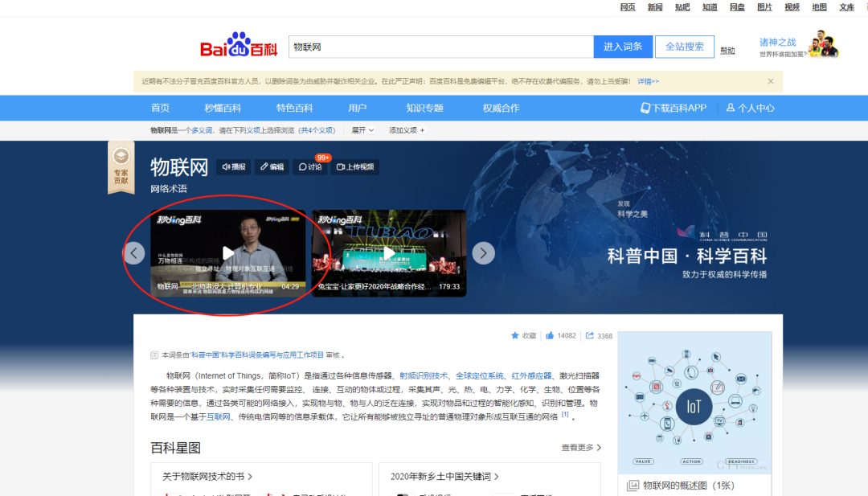
Task: Go to previous video with left arrow
Action: click(x=134, y=253)
